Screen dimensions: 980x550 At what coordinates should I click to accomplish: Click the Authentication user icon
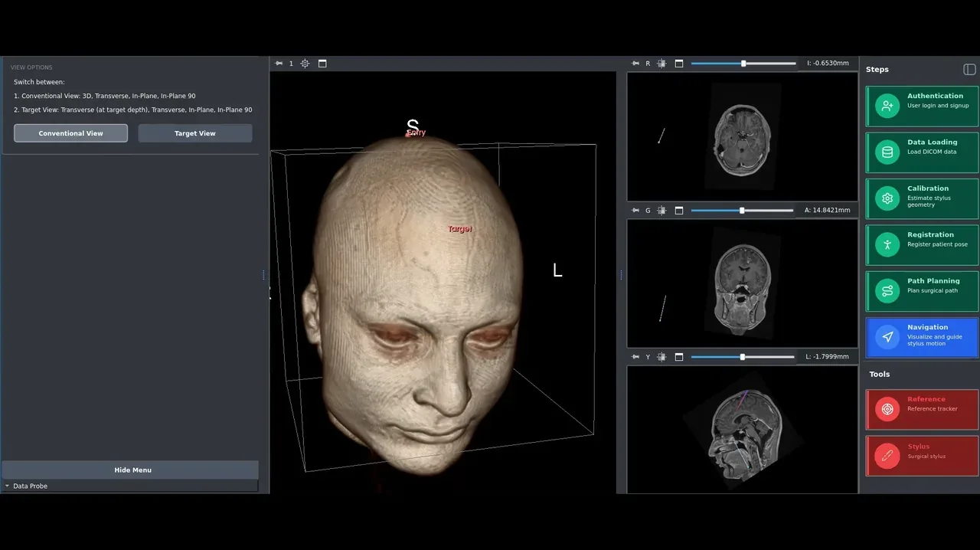pos(887,106)
